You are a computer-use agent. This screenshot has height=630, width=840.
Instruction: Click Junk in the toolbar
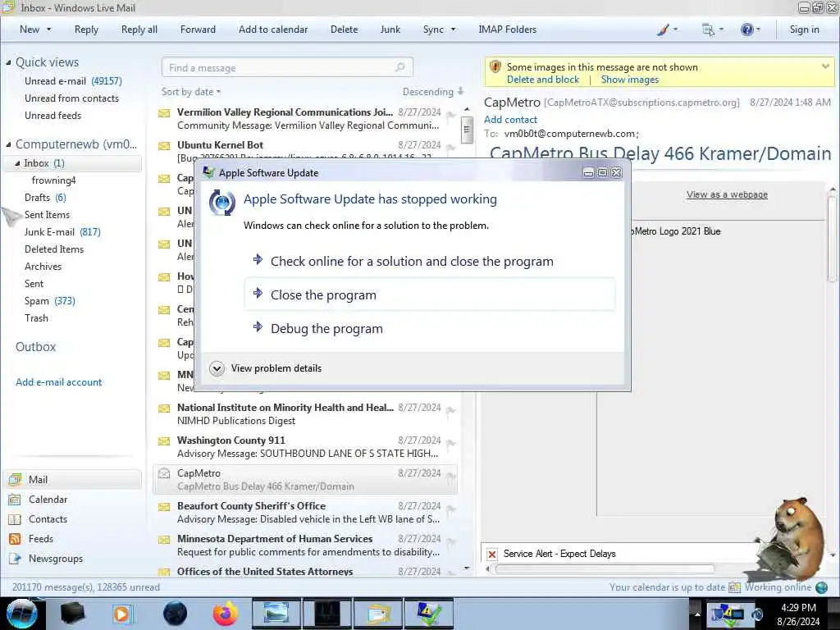[390, 30]
